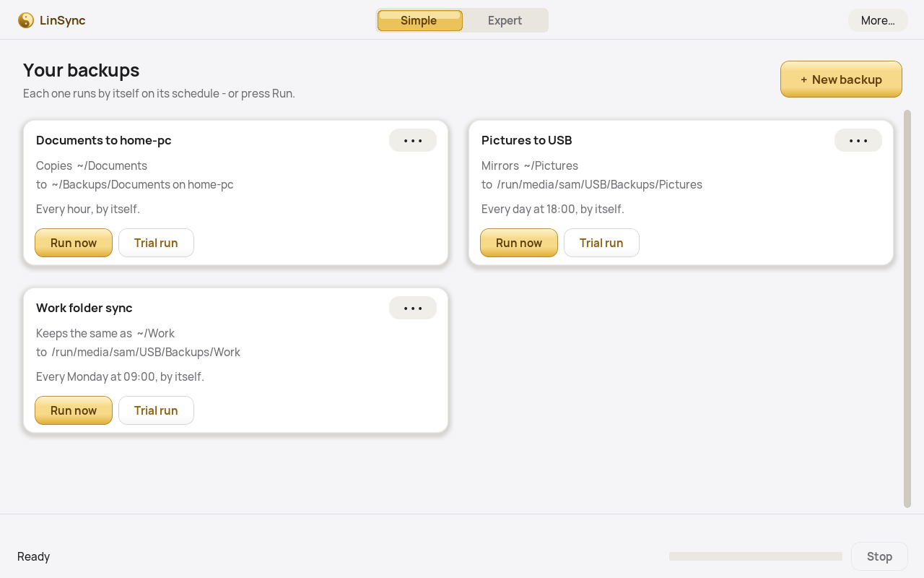924x578 pixels.
Task: Click the "Every hour, by itself." schedule text
Action: pos(88,209)
